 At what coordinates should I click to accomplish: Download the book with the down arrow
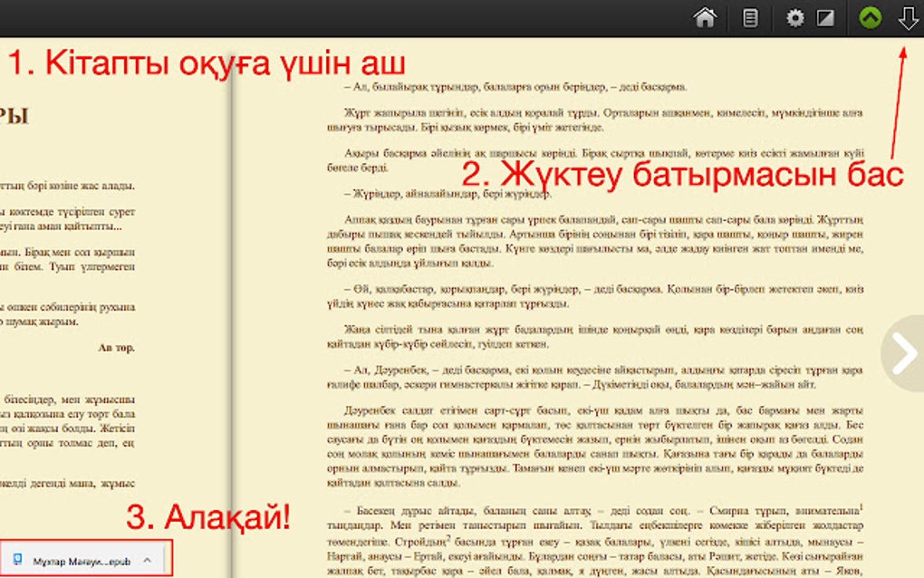click(x=908, y=18)
